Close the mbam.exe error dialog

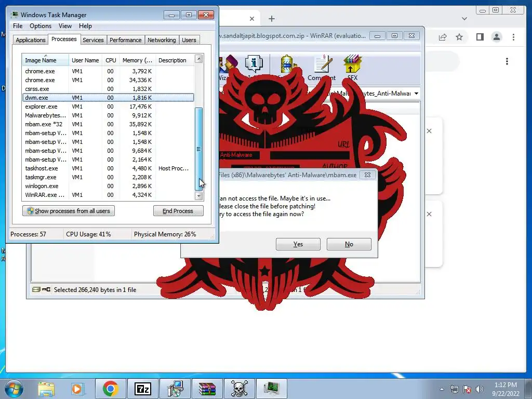pyautogui.click(x=367, y=175)
